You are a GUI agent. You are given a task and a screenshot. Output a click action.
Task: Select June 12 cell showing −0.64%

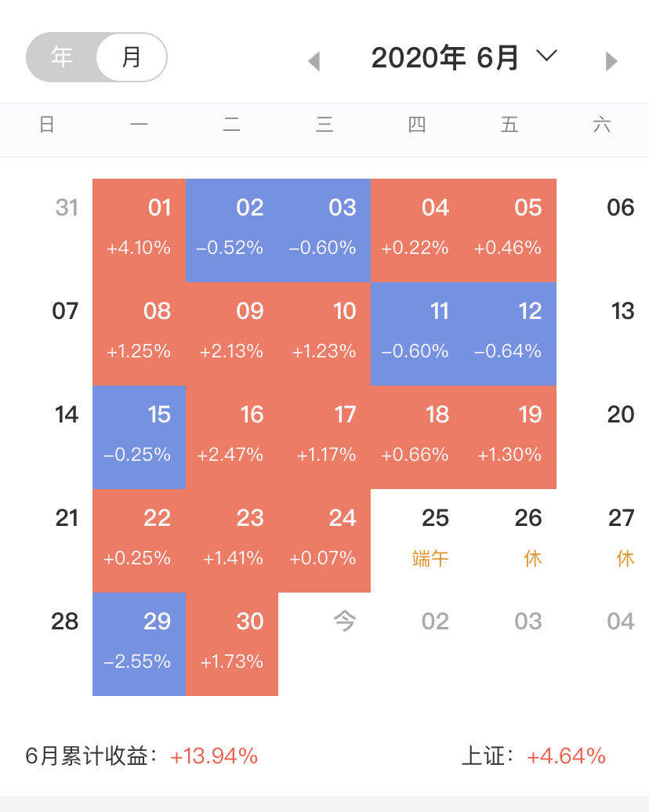[x=510, y=333]
